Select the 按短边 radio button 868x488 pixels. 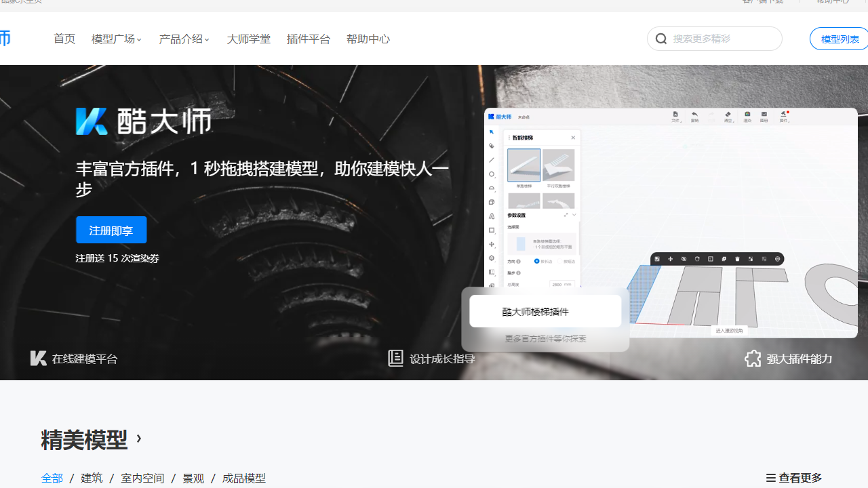click(x=559, y=260)
